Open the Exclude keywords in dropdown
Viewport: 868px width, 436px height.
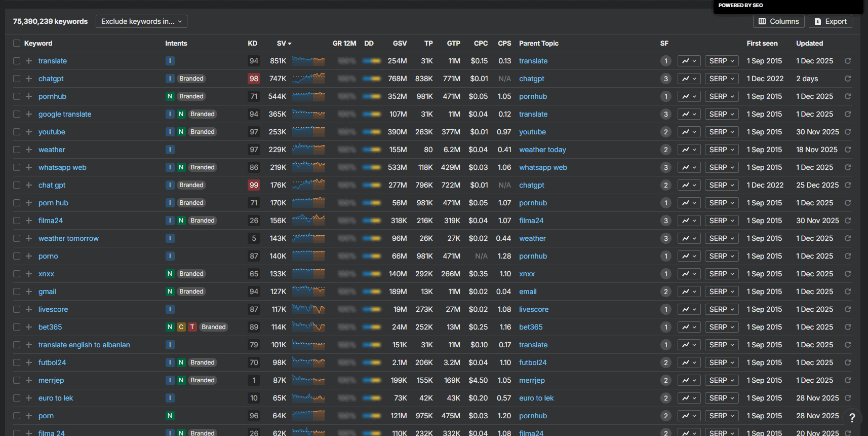tap(141, 21)
